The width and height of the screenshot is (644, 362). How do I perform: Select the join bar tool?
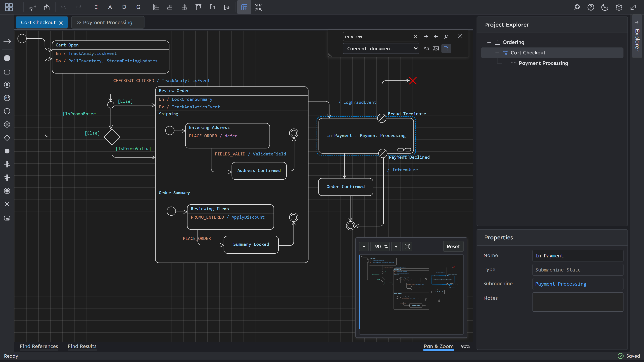pyautogui.click(x=7, y=178)
